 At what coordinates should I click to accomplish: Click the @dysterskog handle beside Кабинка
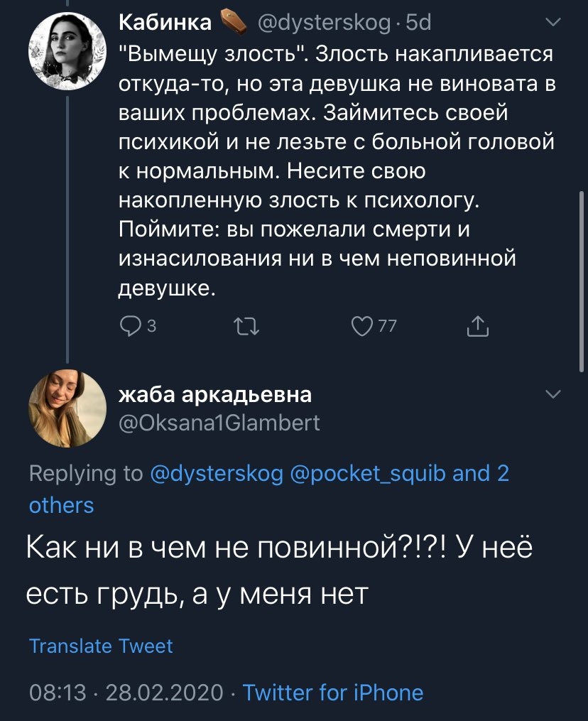point(324,23)
